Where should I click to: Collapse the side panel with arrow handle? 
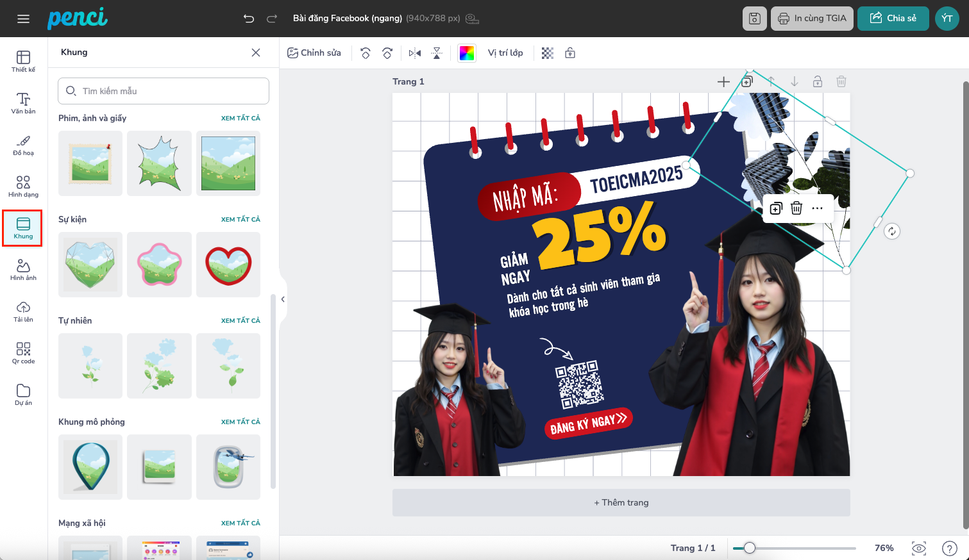283,299
